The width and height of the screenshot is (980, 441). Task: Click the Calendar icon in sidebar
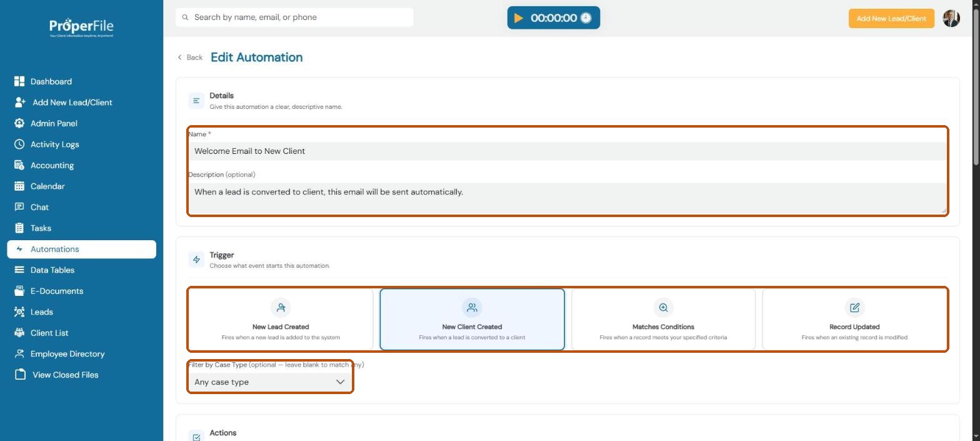point(19,186)
